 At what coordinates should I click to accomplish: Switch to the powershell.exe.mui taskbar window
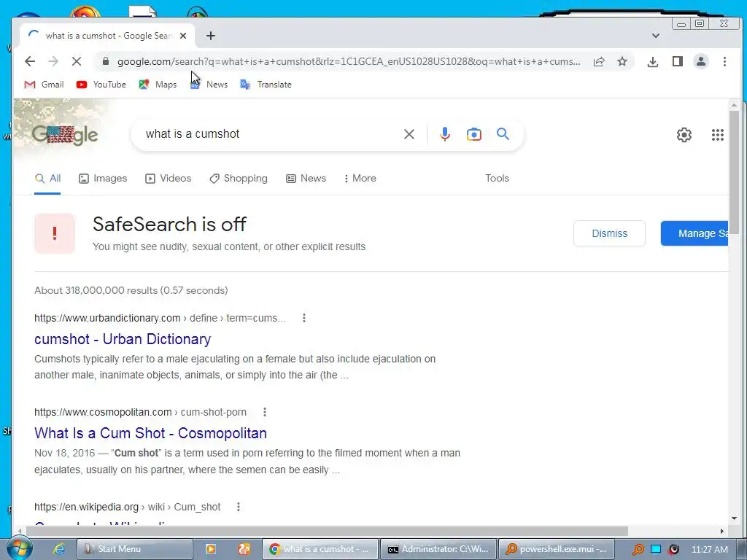click(x=557, y=549)
